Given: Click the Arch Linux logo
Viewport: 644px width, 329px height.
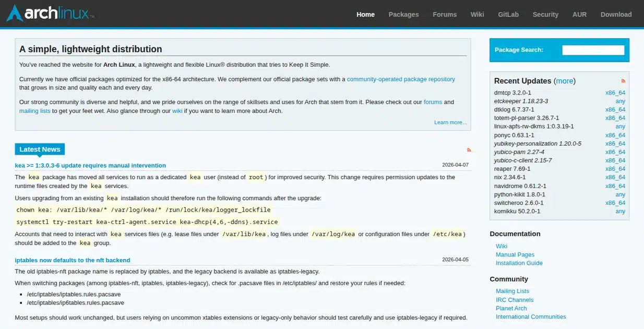Looking at the screenshot, I should [50, 13].
